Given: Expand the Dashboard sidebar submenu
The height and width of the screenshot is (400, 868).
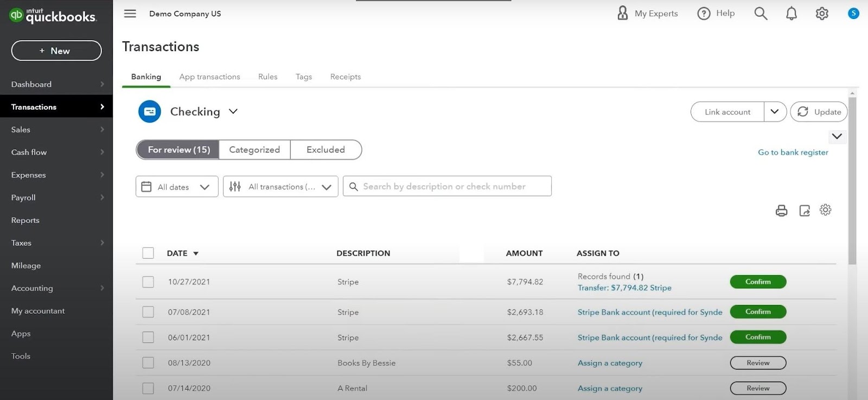Looking at the screenshot, I should pos(102,84).
